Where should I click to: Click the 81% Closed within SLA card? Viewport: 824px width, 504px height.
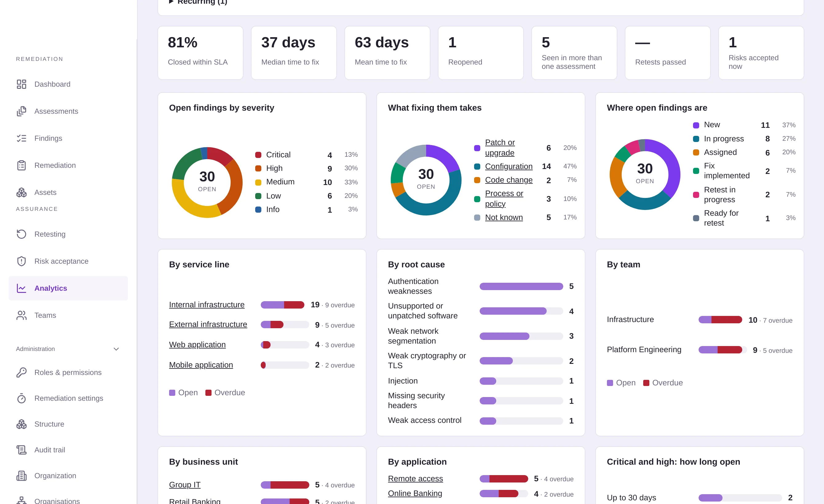(200, 53)
